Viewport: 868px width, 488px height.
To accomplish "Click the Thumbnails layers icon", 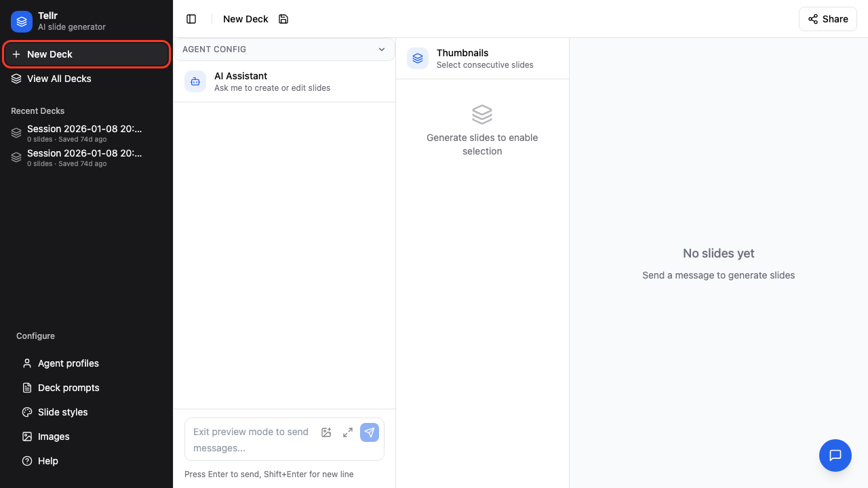I will [x=418, y=58].
